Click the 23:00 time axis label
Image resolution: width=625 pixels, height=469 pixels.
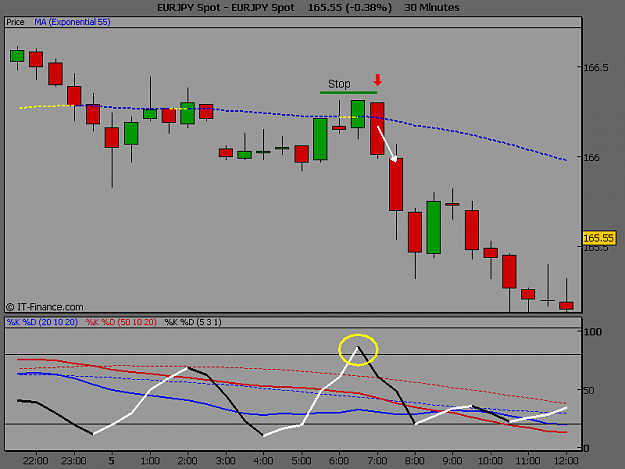[x=74, y=461]
